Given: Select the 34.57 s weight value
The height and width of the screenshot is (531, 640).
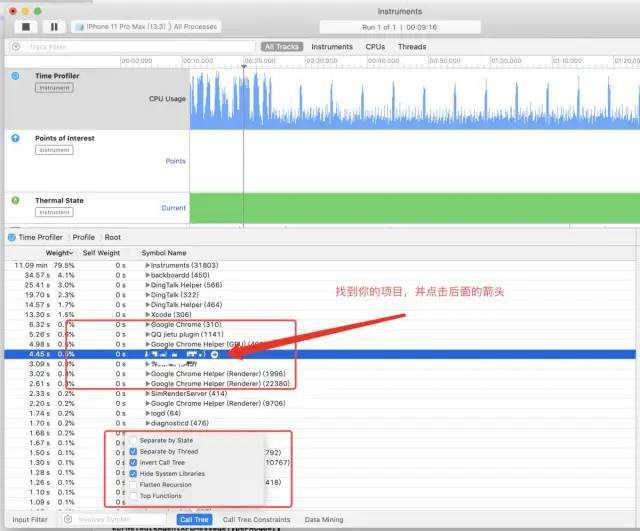Looking at the screenshot, I should tap(37, 275).
